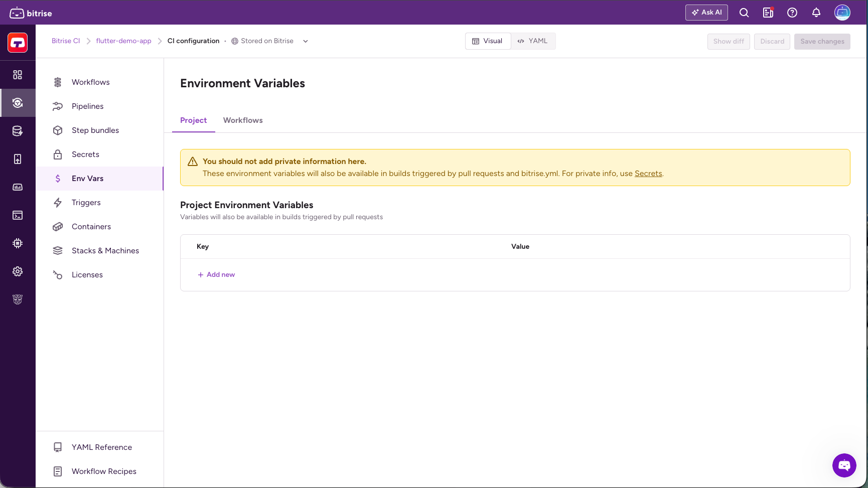Click the Secrets padlock icon

point(58,154)
